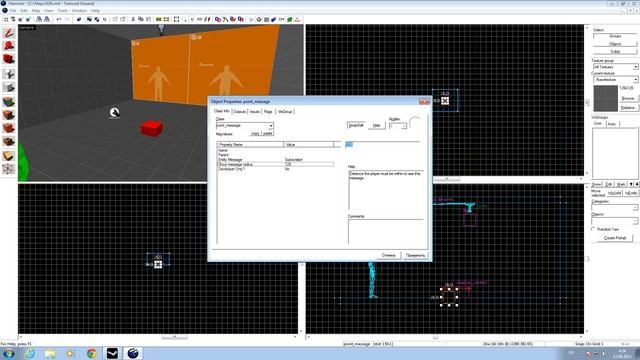Viewport: 640px width, 360px height.
Task: Switch to the Outputs tab
Action: 239,111
